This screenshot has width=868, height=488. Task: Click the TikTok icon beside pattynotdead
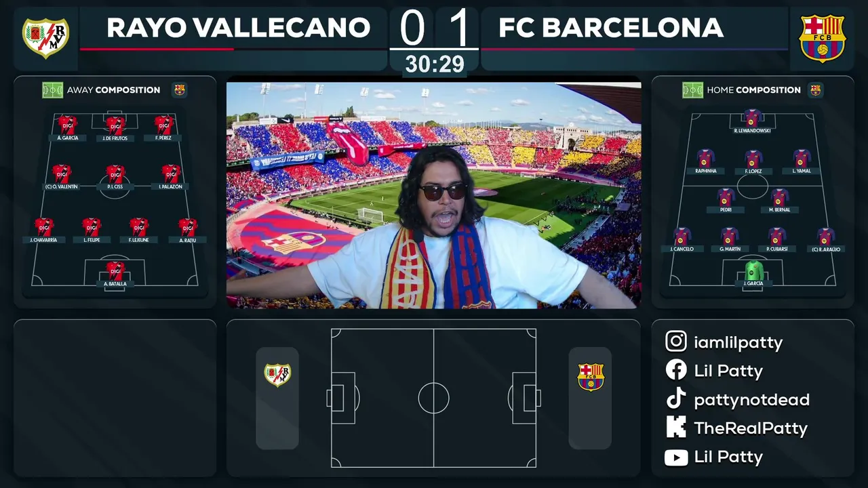tap(676, 399)
